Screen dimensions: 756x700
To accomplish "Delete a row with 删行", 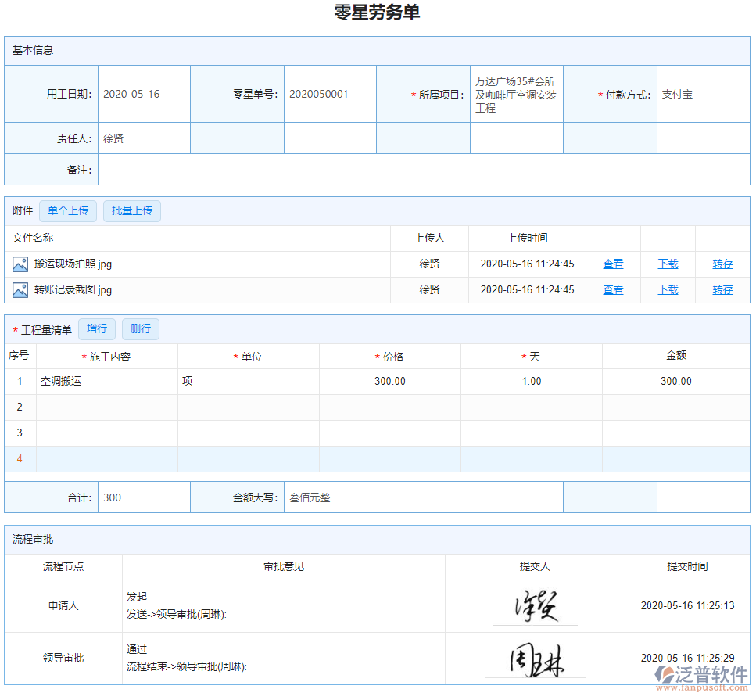I will (x=141, y=329).
